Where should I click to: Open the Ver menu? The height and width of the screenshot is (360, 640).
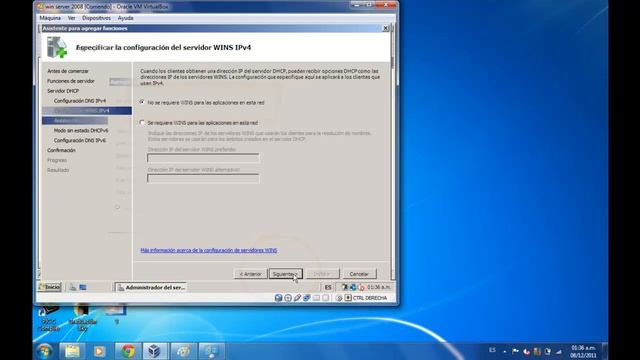tap(71, 18)
